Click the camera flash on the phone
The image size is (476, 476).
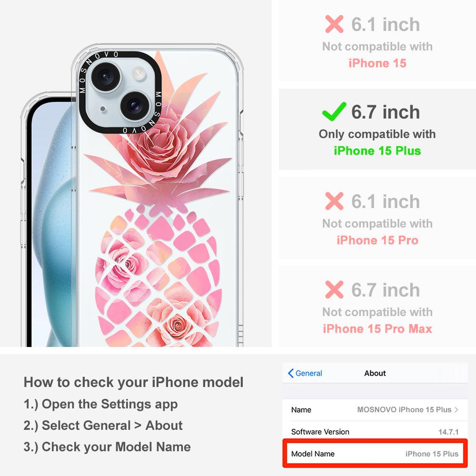point(139,73)
